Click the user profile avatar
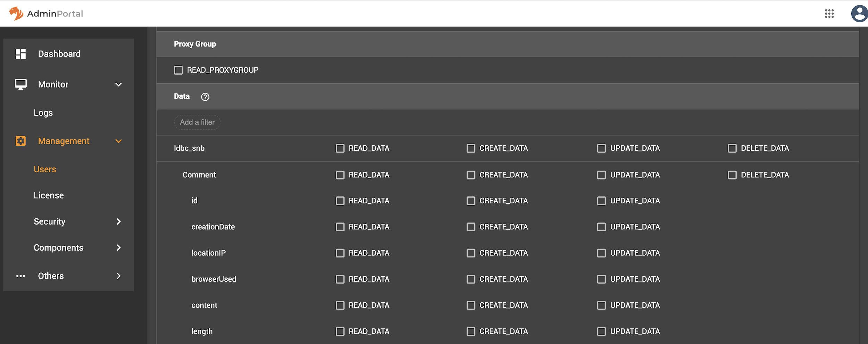 coord(859,14)
